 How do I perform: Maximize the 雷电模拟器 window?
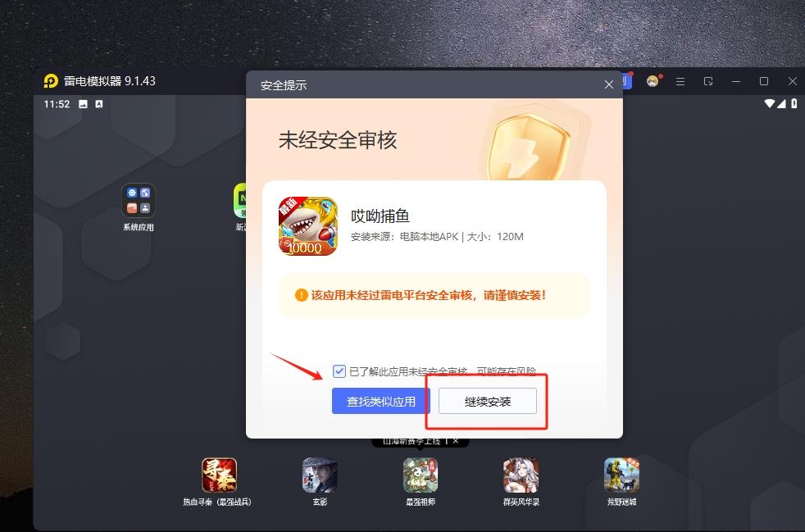click(764, 81)
